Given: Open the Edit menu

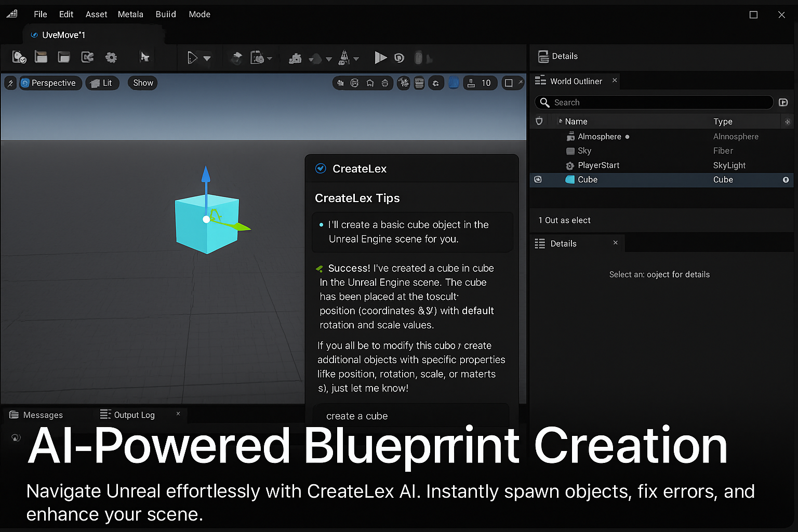Looking at the screenshot, I should coord(66,15).
